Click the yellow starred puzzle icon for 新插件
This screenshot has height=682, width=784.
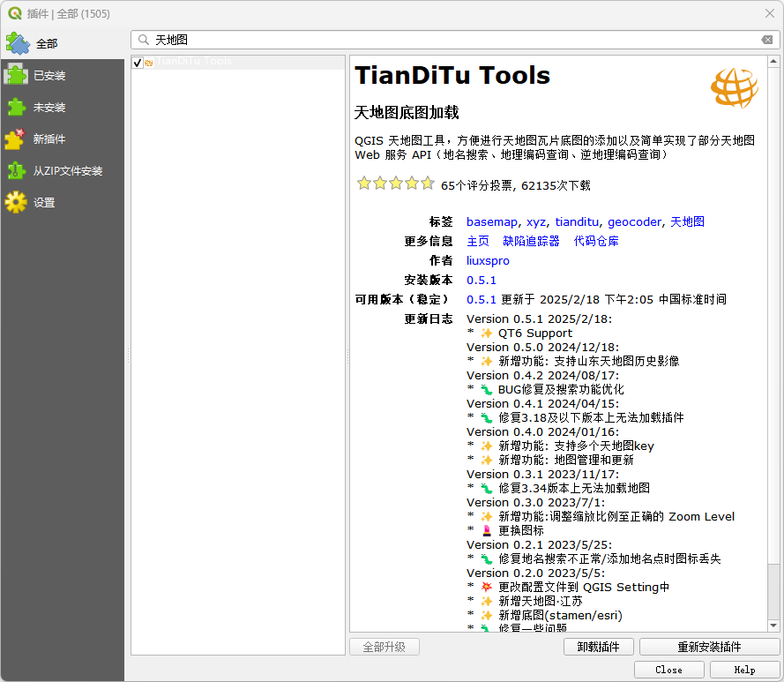[x=15, y=139]
